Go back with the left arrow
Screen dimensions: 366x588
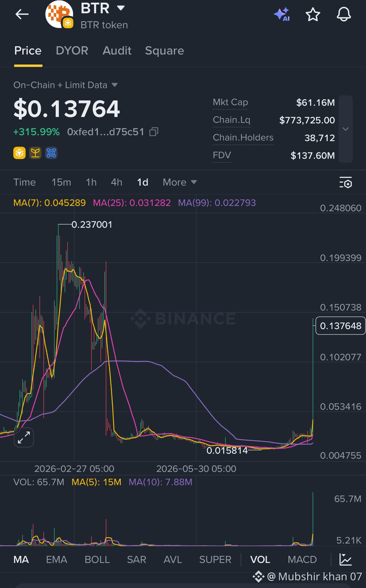pyautogui.click(x=22, y=14)
